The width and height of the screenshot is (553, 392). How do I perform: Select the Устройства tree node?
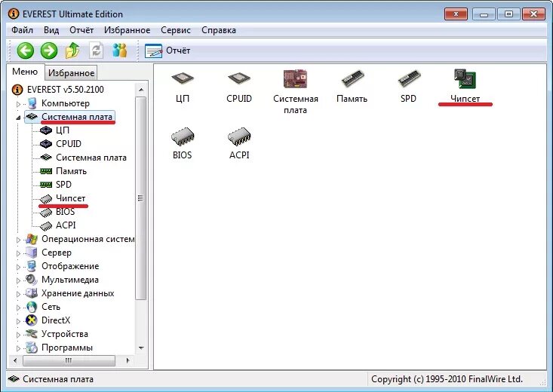[57, 334]
